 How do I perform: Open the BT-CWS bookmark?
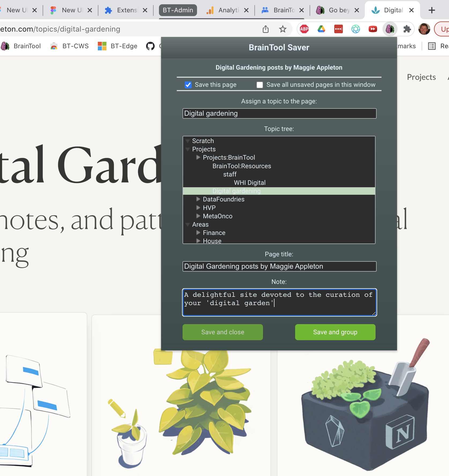69,46
